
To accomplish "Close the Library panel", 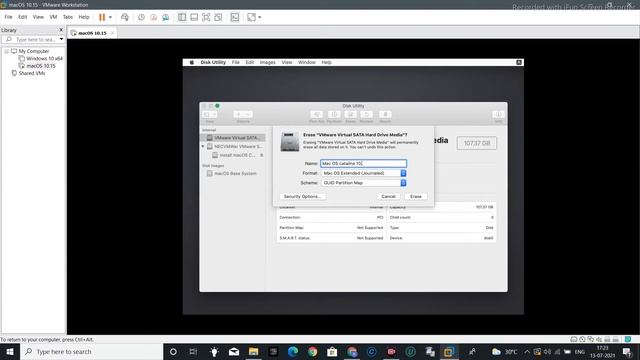I will click(61, 30).
